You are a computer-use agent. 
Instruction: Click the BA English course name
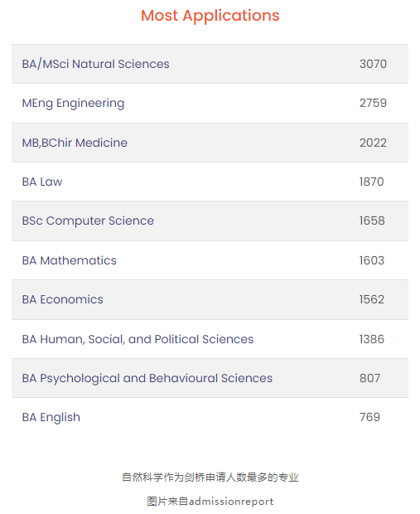51,418
